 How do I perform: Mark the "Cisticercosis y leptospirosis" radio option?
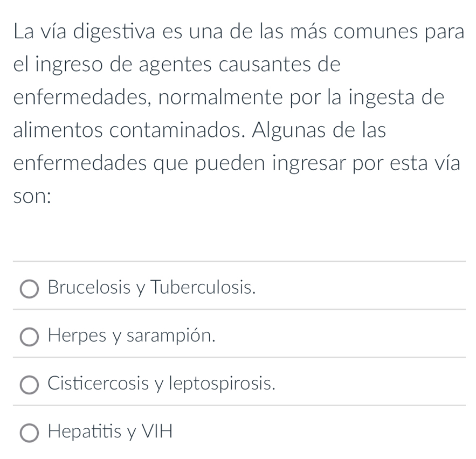point(30,385)
